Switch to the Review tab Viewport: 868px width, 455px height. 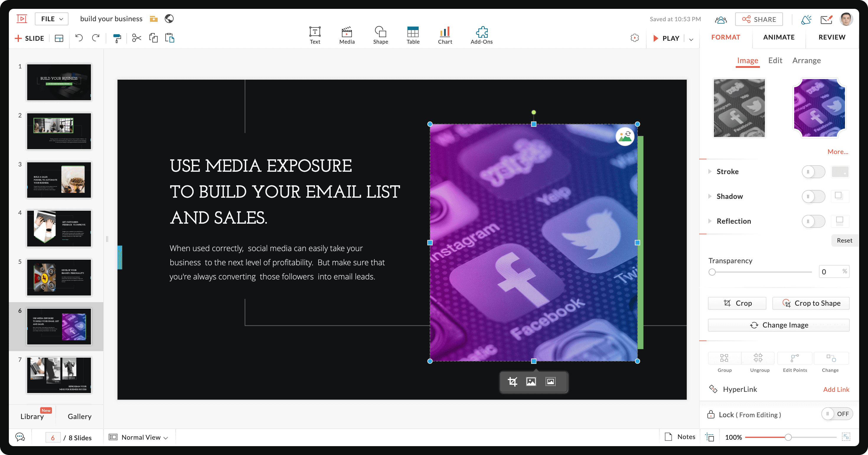pos(832,37)
